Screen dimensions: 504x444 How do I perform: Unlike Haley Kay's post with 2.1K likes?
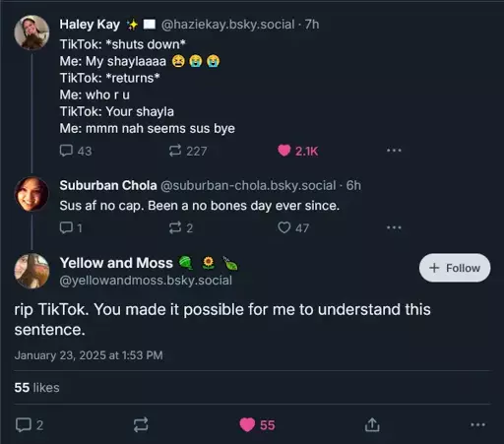pyautogui.click(x=297, y=151)
